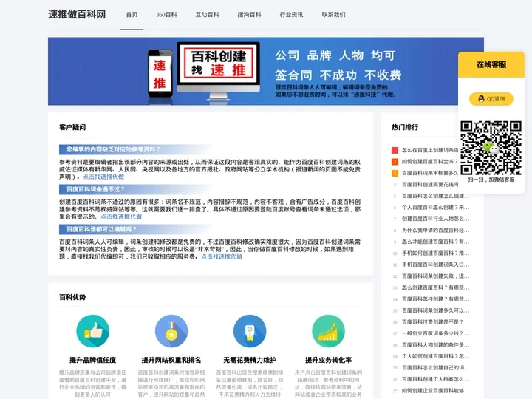
Task: Open ranked article 怎么创建百度百科？有哪些
Action: tap(436, 287)
